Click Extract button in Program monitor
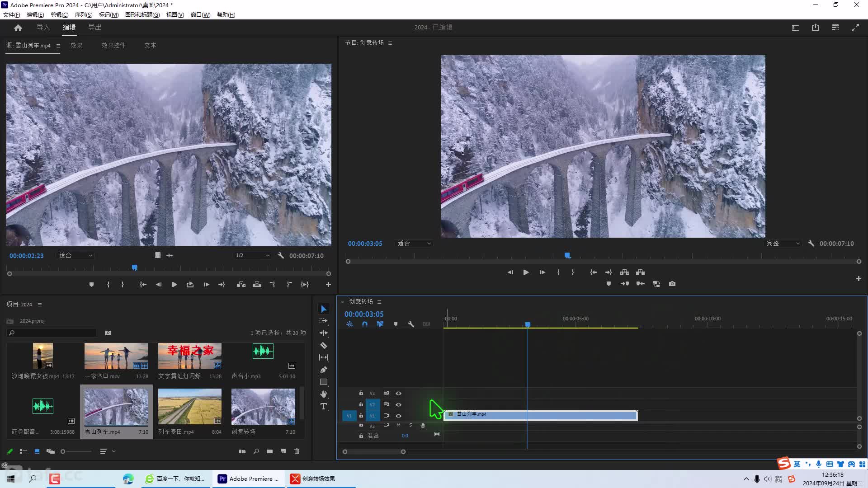The image size is (868, 488). 641,272
